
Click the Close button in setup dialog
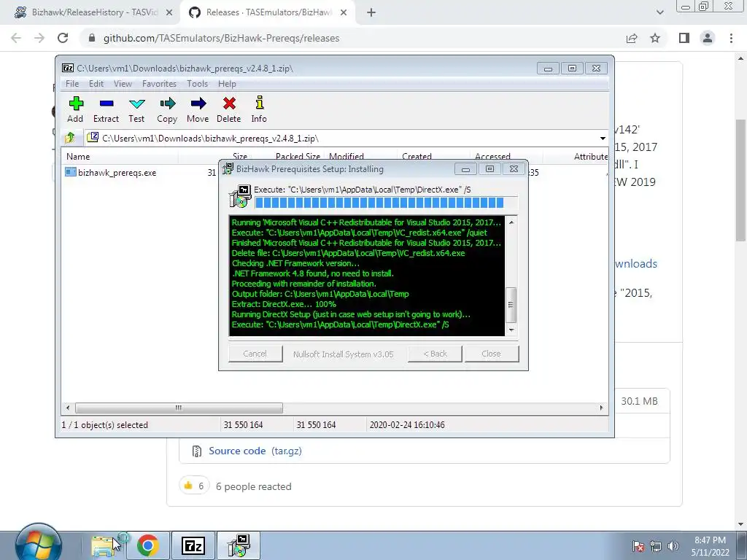point(491,354)
